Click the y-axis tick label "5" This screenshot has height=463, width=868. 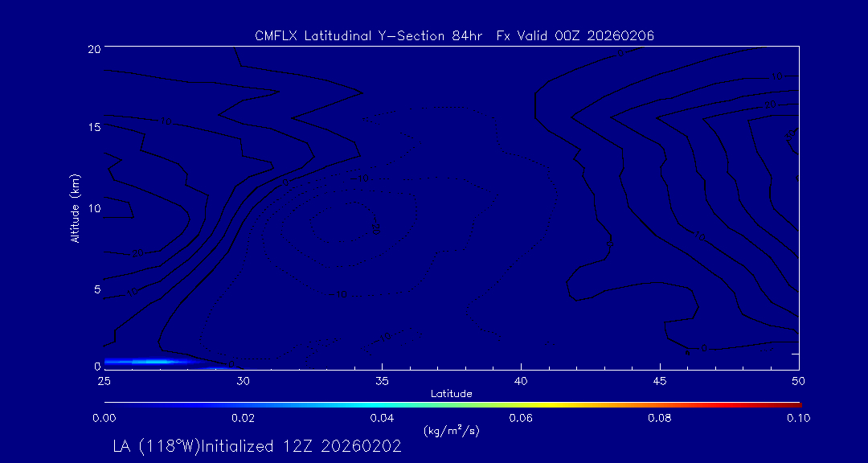click(x=97, y=289)
